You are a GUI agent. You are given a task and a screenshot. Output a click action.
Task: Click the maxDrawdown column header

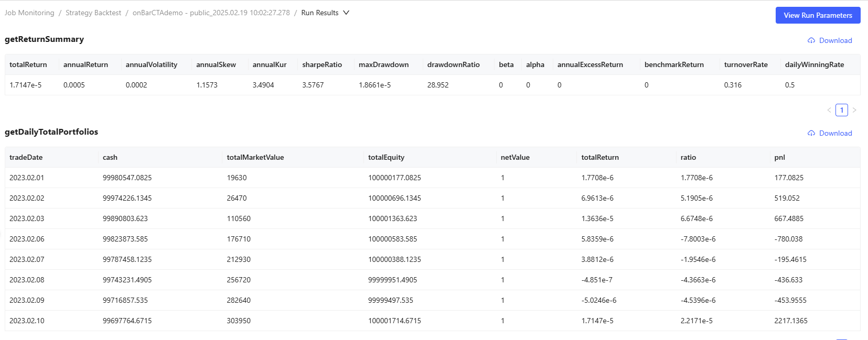tap(383, 64)
